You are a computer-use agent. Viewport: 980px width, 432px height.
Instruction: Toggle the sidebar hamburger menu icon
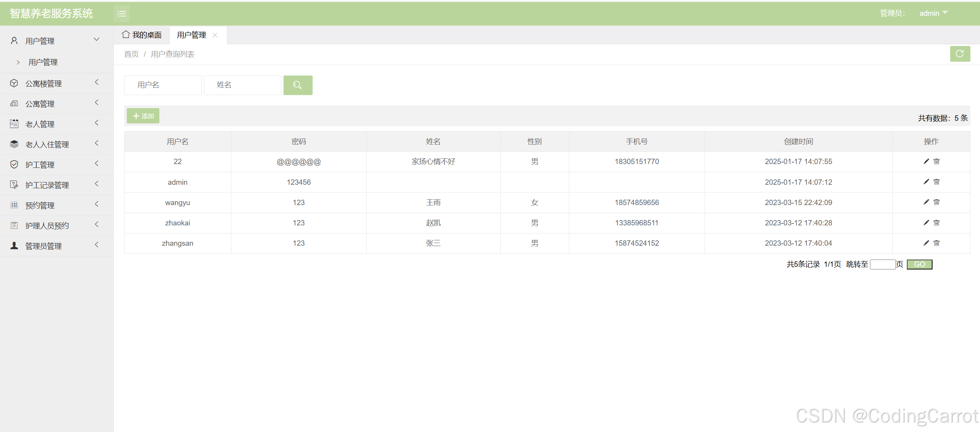click(121, 14)
